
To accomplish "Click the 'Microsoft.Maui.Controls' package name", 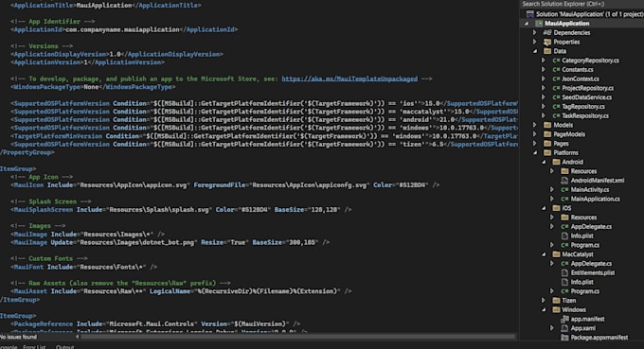I will [x=152, y=324].
